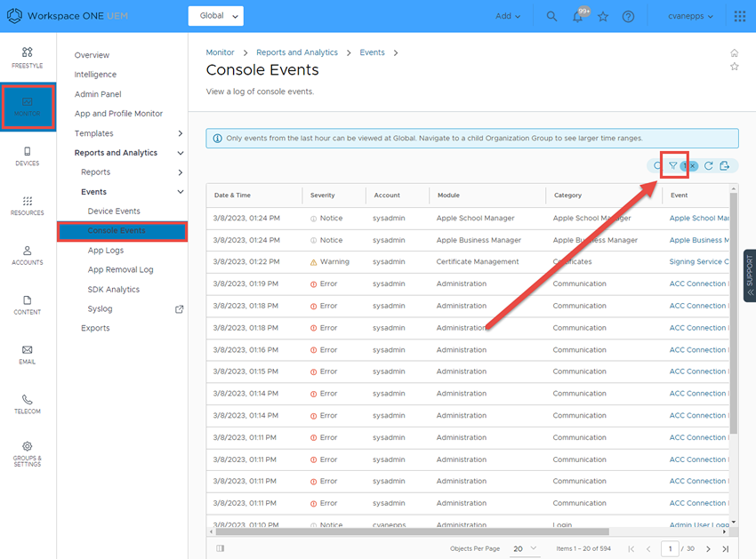Viewport: 756px width, 559px height.
Task: Change Objects Per Page dropdown
Action: pos(525,549)
